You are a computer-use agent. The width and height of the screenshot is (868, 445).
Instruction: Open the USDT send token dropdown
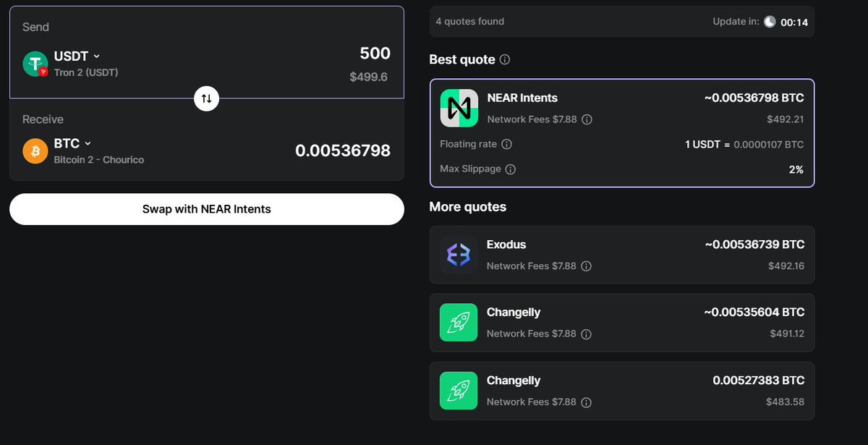pyautogui.click(x=77, y=56)
